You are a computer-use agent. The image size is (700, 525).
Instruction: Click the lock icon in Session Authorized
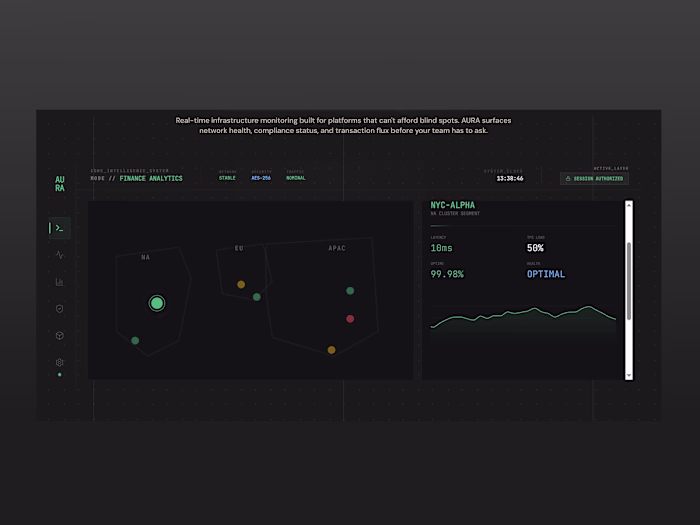click(568, 179)
